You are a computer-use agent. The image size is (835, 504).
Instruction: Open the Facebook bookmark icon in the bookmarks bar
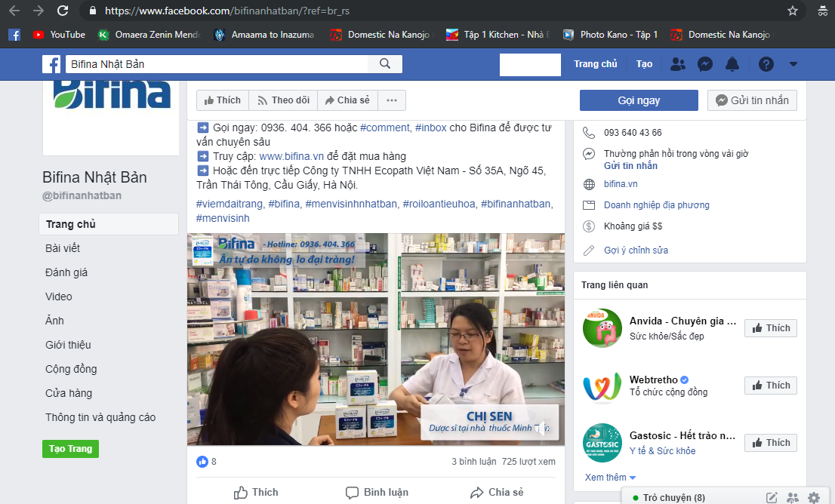pos(14,35)
